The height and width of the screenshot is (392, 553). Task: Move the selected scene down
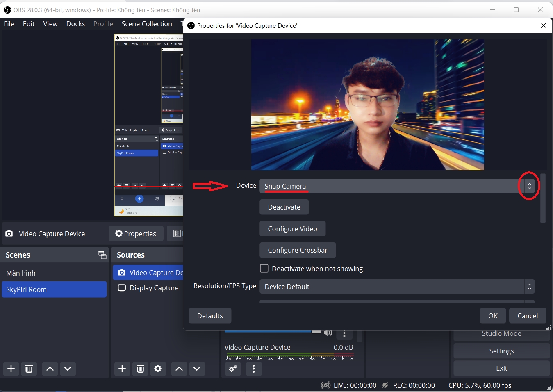(x=68, y=369)
